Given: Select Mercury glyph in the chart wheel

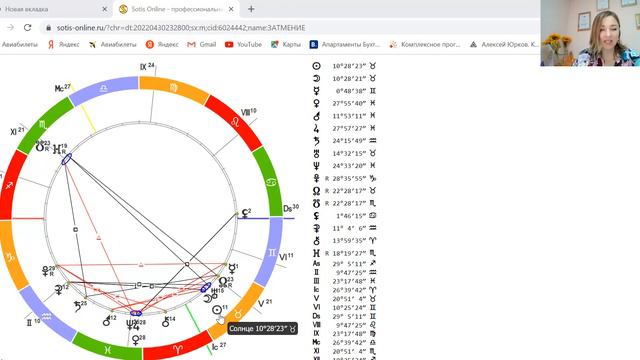Looking at the screenshot, I should (231, 269).
